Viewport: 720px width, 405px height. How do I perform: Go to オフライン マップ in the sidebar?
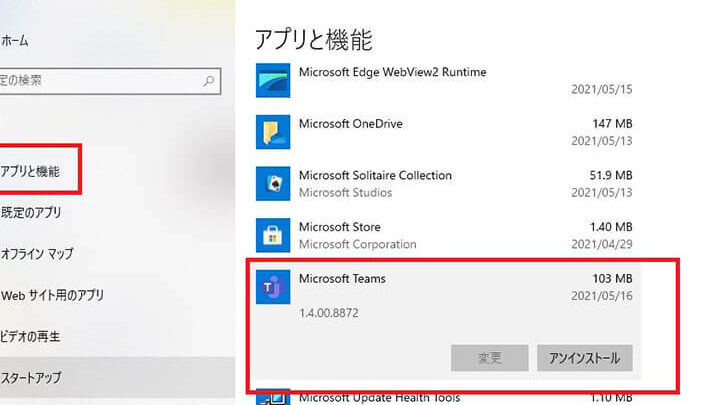pos(37,254)
